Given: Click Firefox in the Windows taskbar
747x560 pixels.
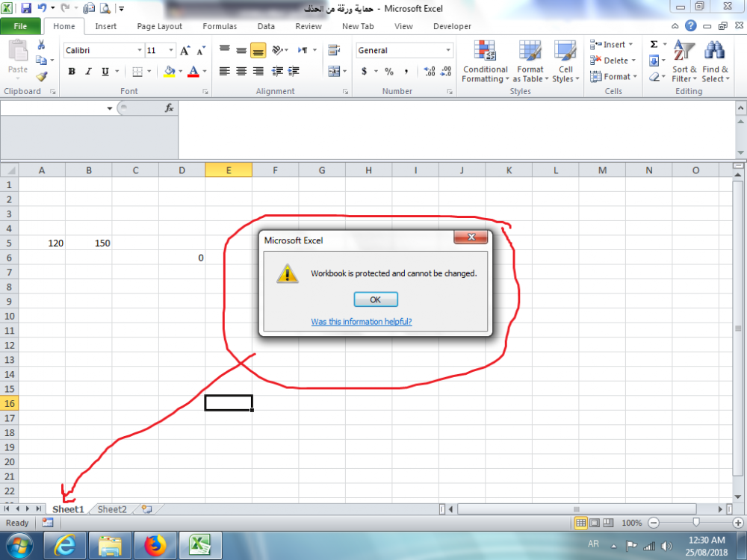Looking at the screenshot, I should click(155, 545).
